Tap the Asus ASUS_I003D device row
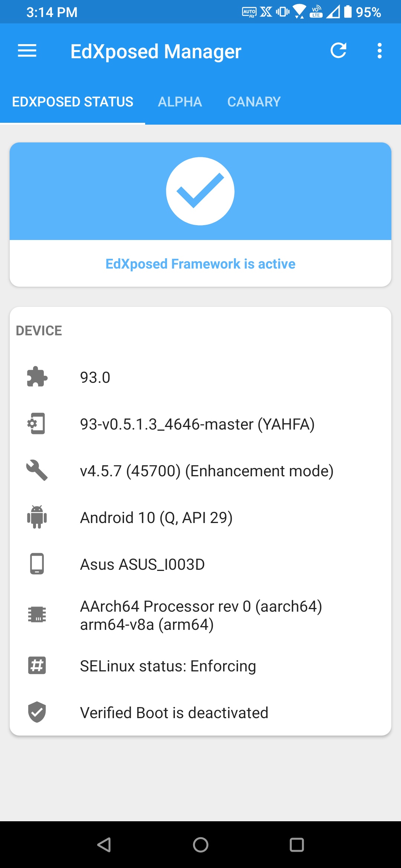401x868 pixels. point(143,564)
